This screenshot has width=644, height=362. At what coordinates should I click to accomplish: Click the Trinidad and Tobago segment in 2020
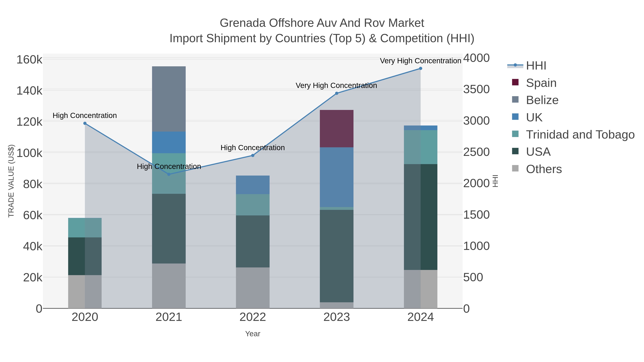85,228
